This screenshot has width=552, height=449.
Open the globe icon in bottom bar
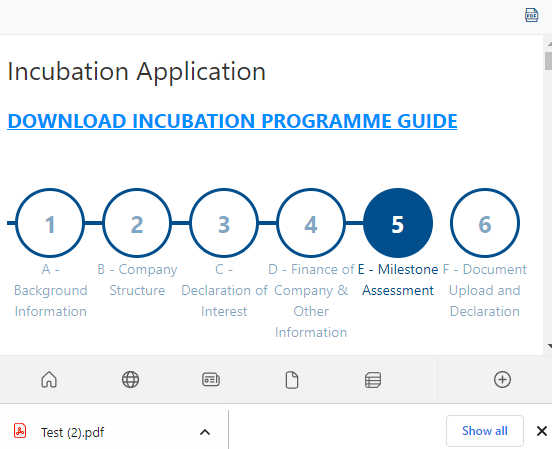pos(130,380)
